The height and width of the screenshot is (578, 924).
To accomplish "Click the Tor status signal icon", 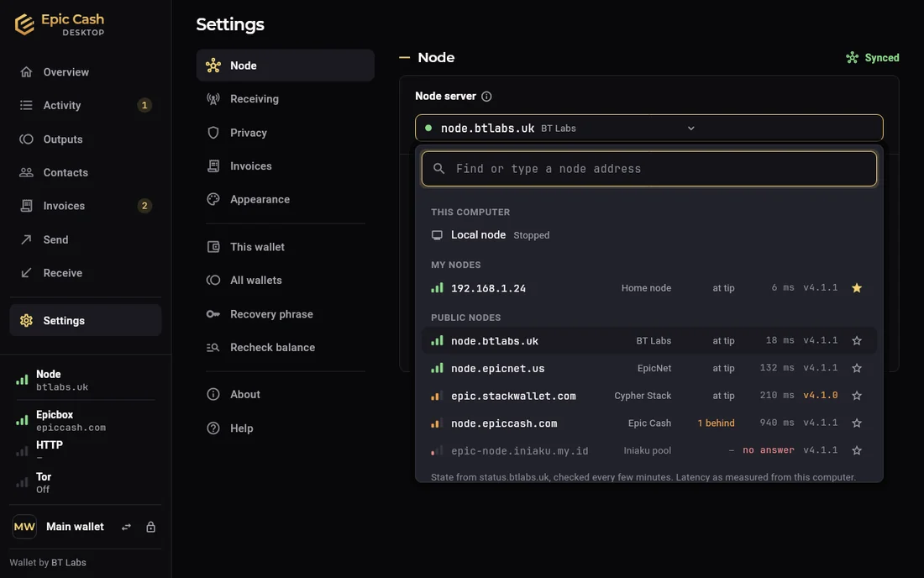I will click(x=22, y=482).
